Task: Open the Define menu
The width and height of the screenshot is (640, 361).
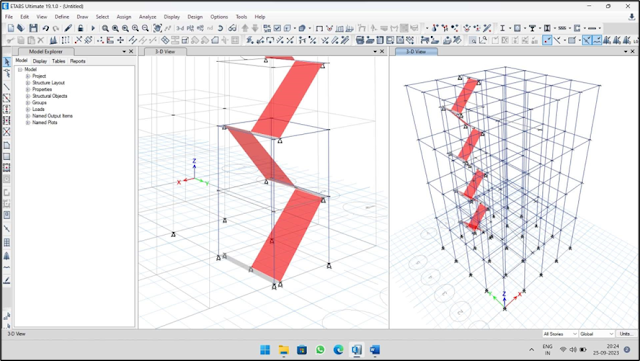Action: (x=62, y=17)
